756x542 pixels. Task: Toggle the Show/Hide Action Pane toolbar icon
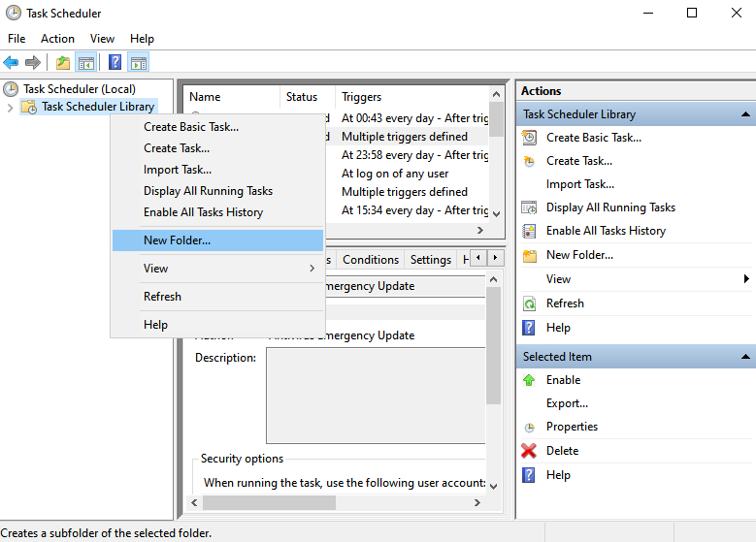point(139,63)
